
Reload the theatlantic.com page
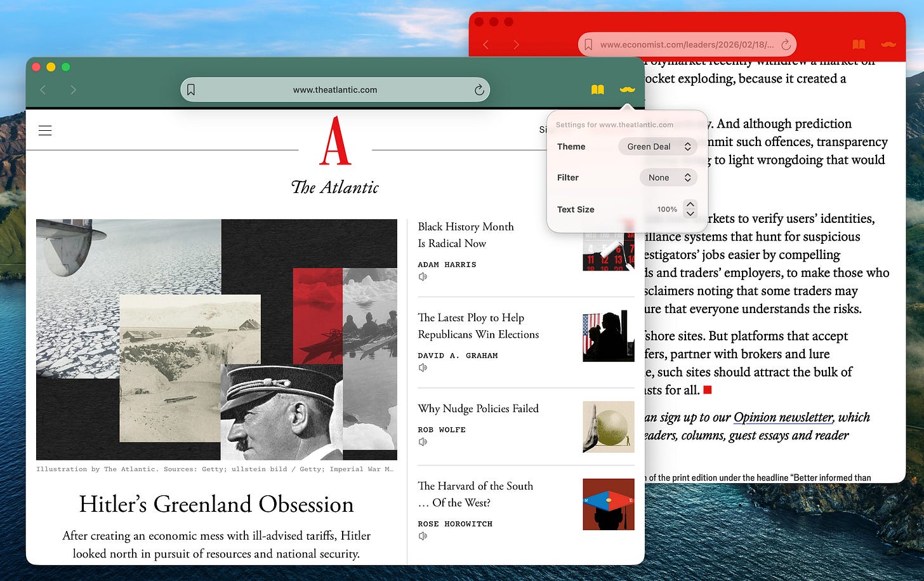point(479,90)
